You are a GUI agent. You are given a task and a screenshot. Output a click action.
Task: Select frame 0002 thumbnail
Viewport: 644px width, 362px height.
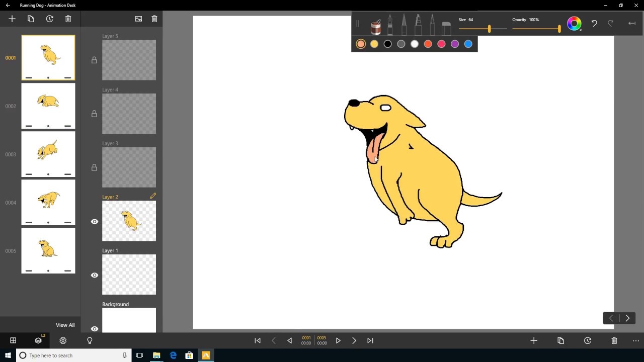[48, 106]
